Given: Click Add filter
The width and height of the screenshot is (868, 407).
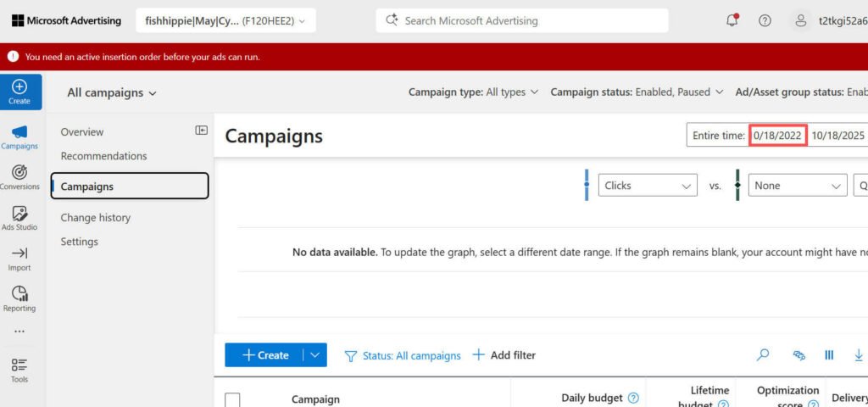Looking at the screenshot, I should coord(504,355).
